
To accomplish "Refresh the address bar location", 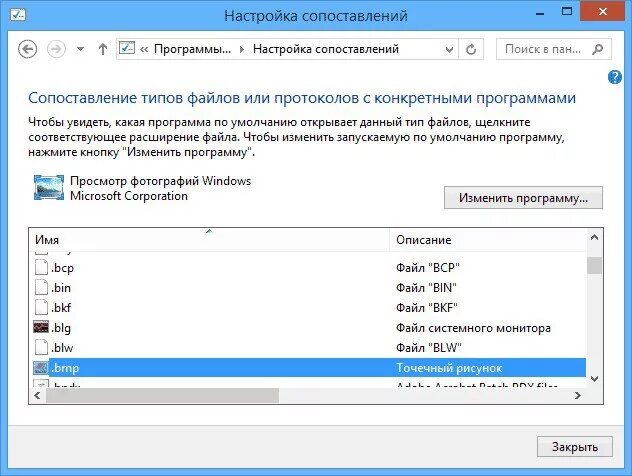I will [471, 50].
